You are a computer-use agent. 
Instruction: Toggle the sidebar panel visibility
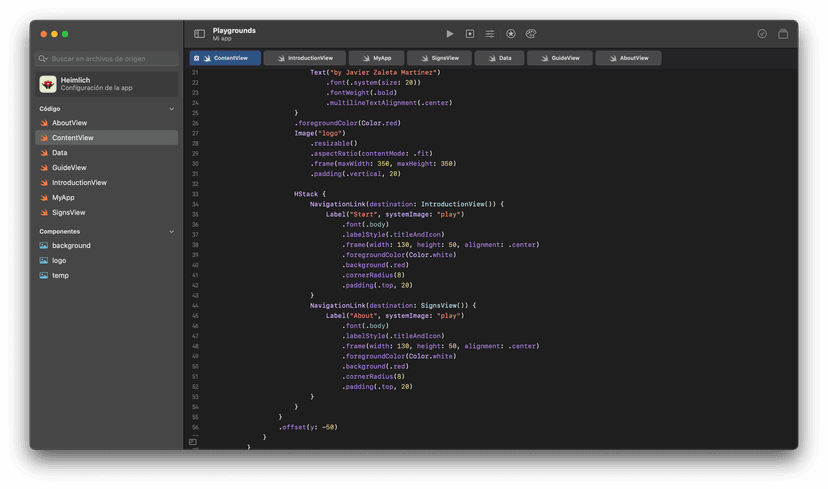point(199,34)
